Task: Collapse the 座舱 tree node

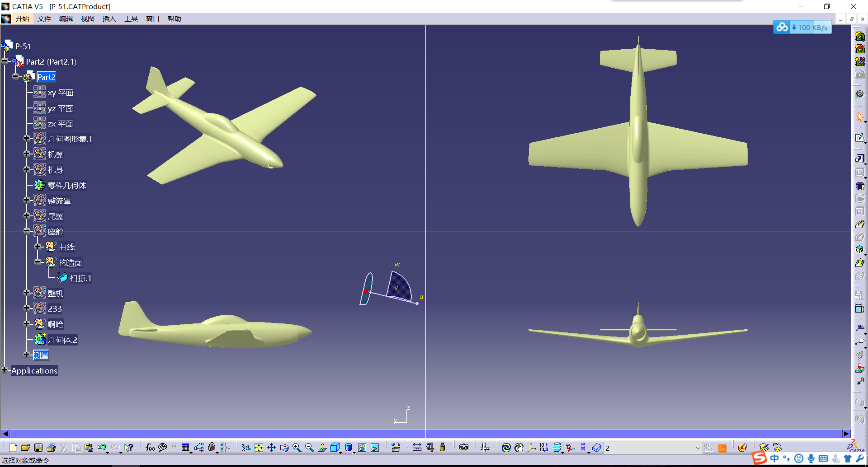Action: click(x=27, y=231)
